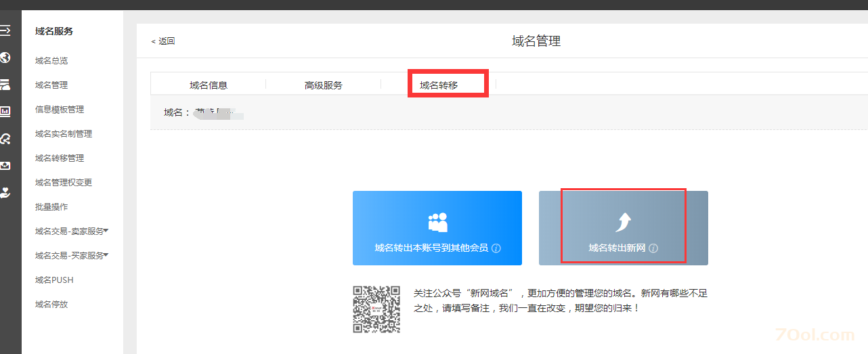This screenshot has height=354, width=868.
Task: Open 域名总览 in the sidebar menu
Action: (51, 61)
